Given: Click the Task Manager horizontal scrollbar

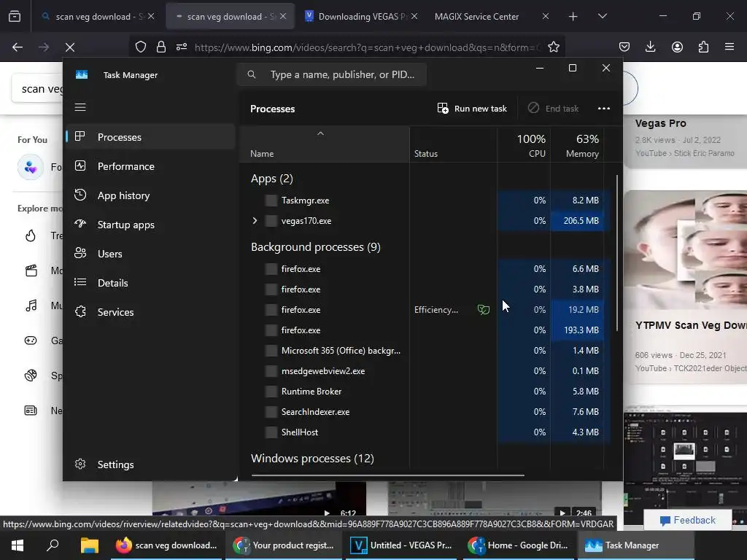Looking at the screenshot, I should 388,475.
